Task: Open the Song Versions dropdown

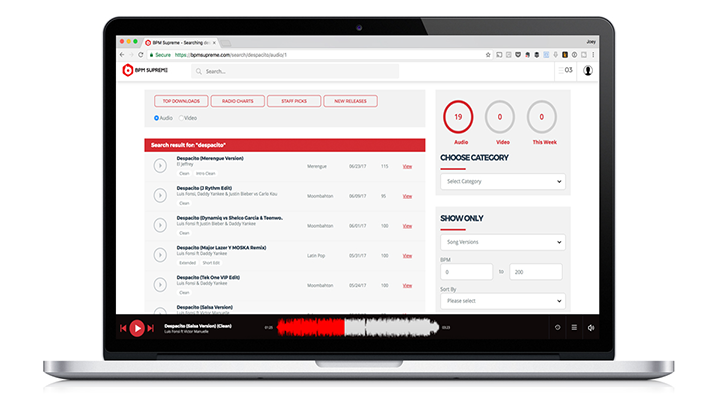Action: tap(502, 243)
